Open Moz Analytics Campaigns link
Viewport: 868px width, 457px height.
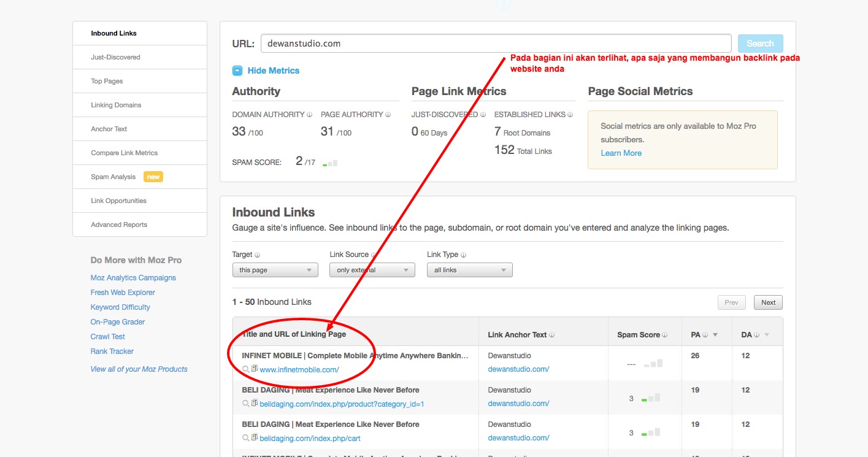[133, 278]
